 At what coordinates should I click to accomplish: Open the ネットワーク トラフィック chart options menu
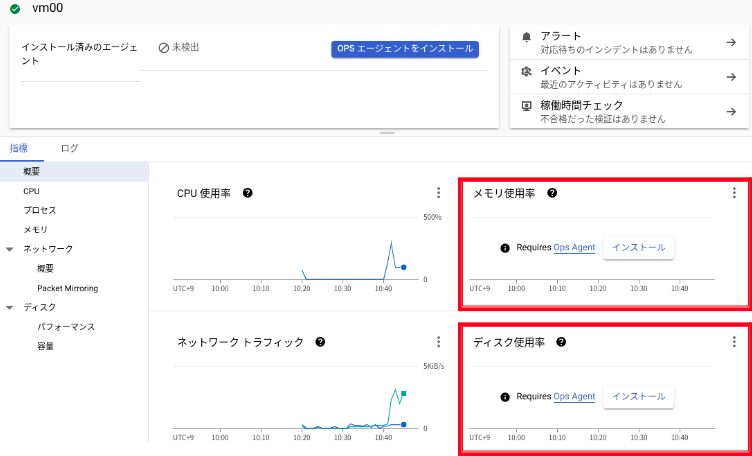click(x=438, y=342)
